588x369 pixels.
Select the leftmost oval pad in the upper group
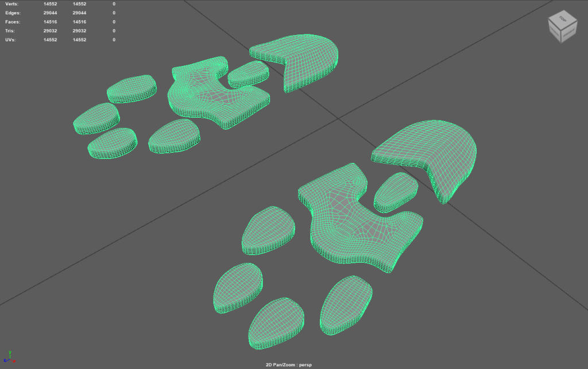pyautogui.click(x=95, y=119)
